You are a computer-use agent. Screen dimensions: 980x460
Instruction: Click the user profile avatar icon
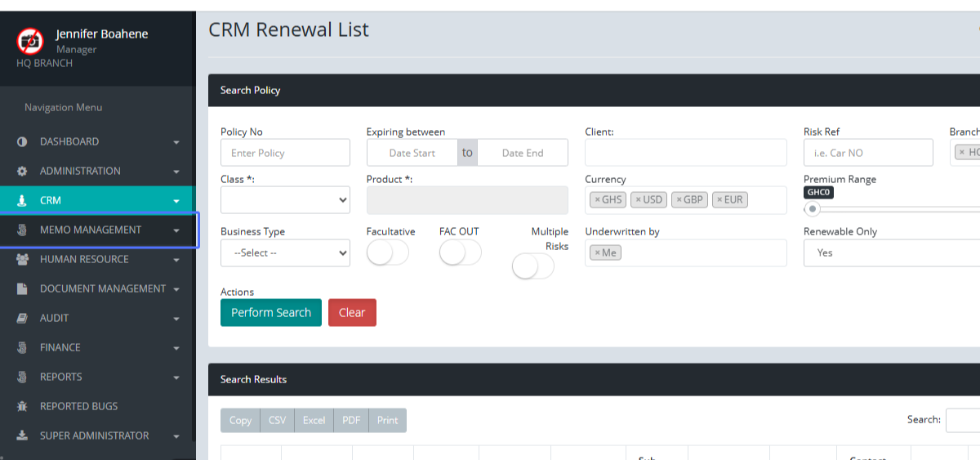[x=30, y=40]
